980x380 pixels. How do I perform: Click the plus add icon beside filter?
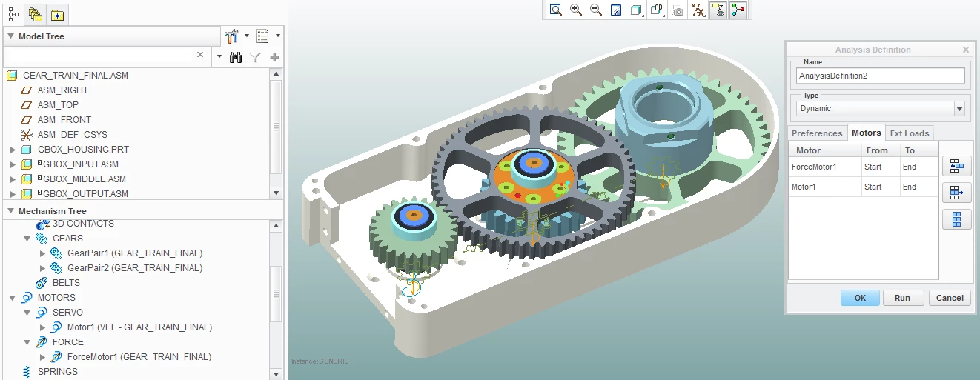point(274,57)
